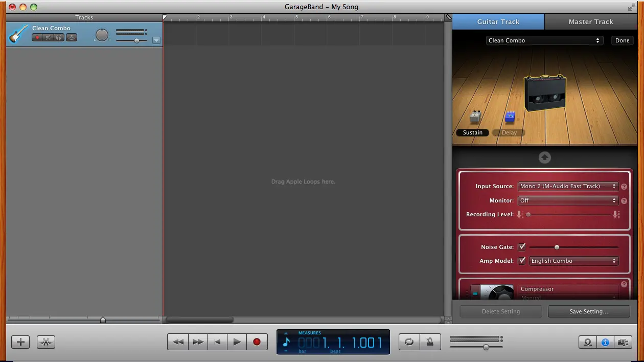Click the Tracks column header
The width and height of the screenshot is (644, 362).
(x=84, y=17)
